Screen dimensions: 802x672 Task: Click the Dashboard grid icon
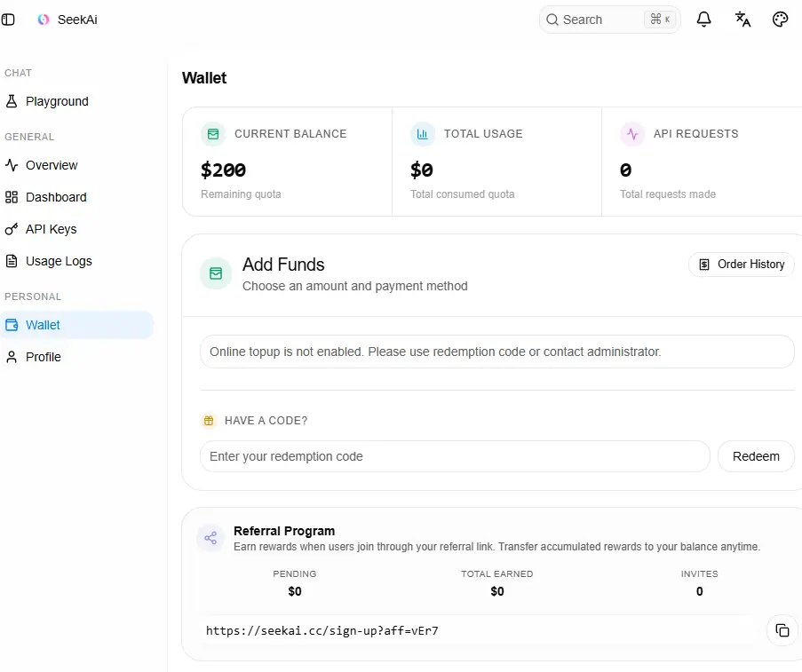(12, 197)
